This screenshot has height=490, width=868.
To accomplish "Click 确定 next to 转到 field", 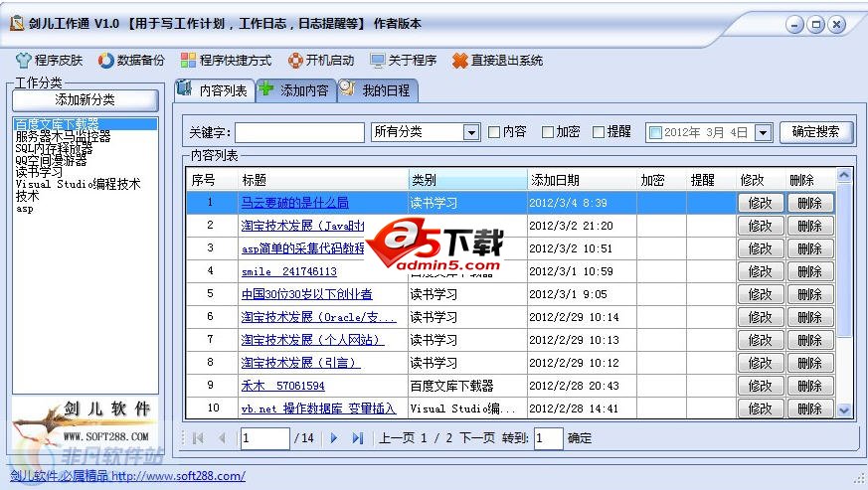I will pos(580,438).
